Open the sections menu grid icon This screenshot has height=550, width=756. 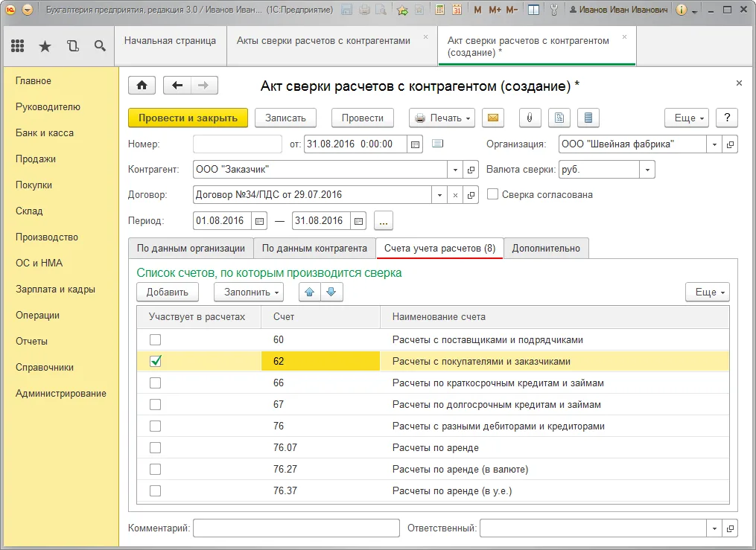pyautogui.click(x=18, y=46)
